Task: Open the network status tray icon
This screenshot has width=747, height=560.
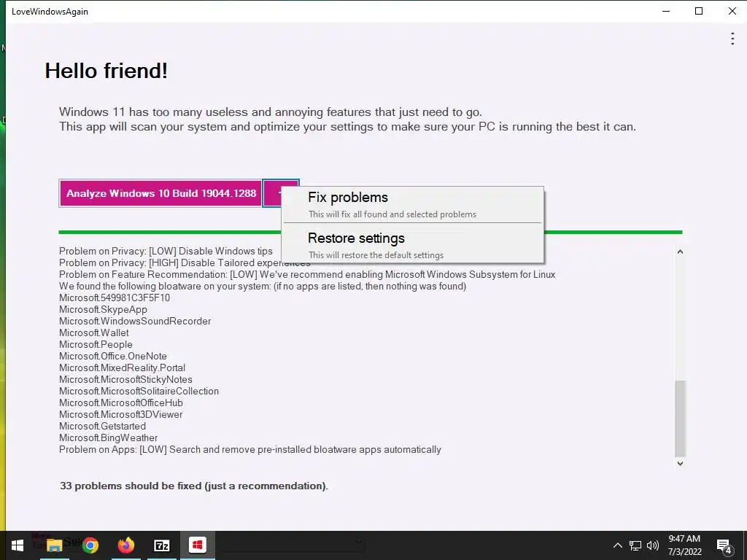Action: coord(635,545)
